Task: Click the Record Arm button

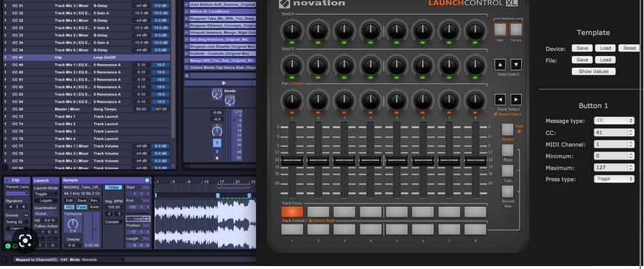Action: click(507, 192)
